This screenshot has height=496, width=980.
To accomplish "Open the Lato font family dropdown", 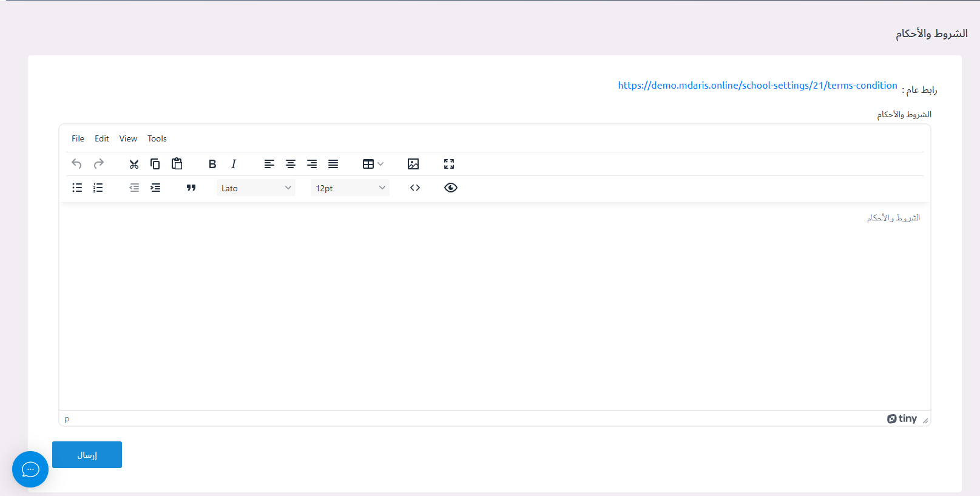I will 255,188.
